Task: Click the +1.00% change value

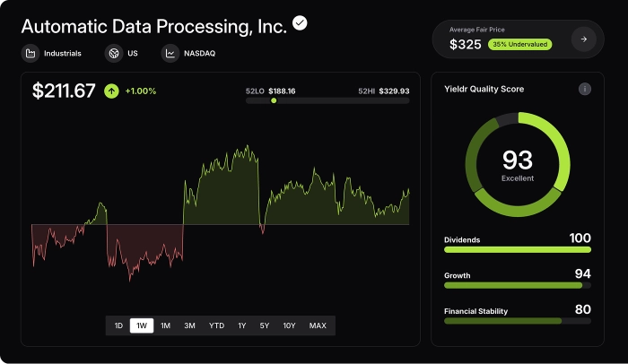Action: coord(141,91)
